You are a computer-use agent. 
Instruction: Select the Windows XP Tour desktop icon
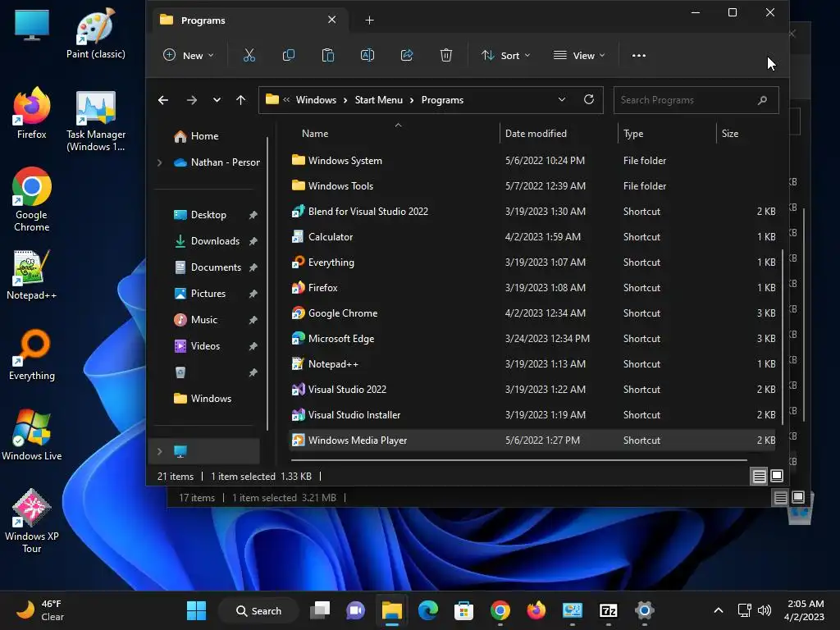click(x=32, y=521)
